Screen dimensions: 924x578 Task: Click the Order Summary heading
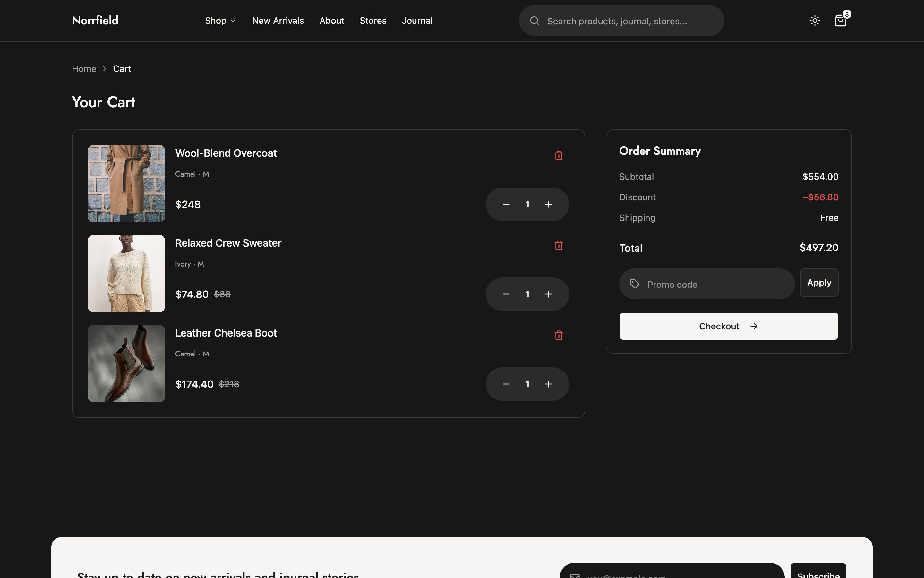(660, 151)
